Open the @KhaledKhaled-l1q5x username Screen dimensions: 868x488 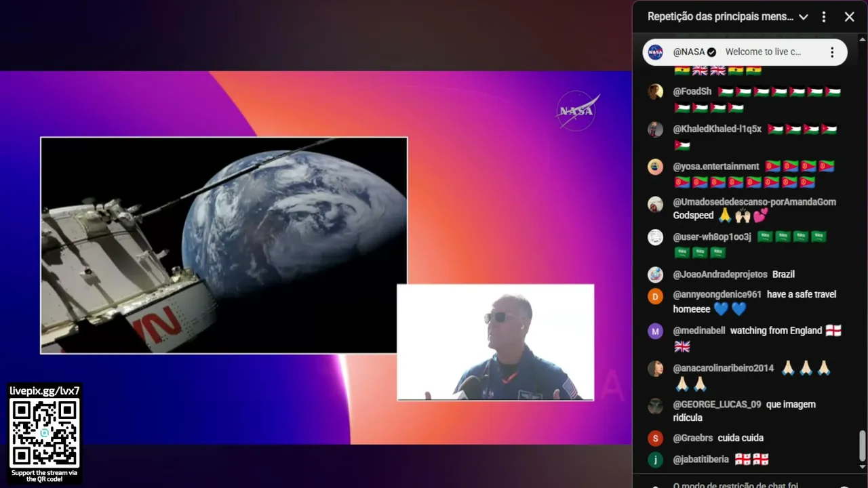(x=717, y=129)
